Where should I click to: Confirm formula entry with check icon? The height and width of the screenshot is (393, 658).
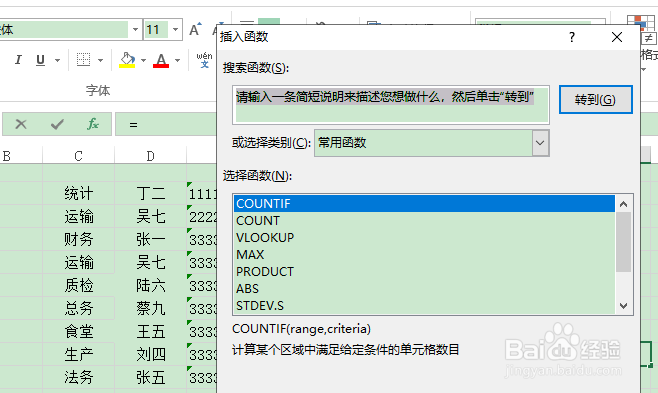coord(57,124)
